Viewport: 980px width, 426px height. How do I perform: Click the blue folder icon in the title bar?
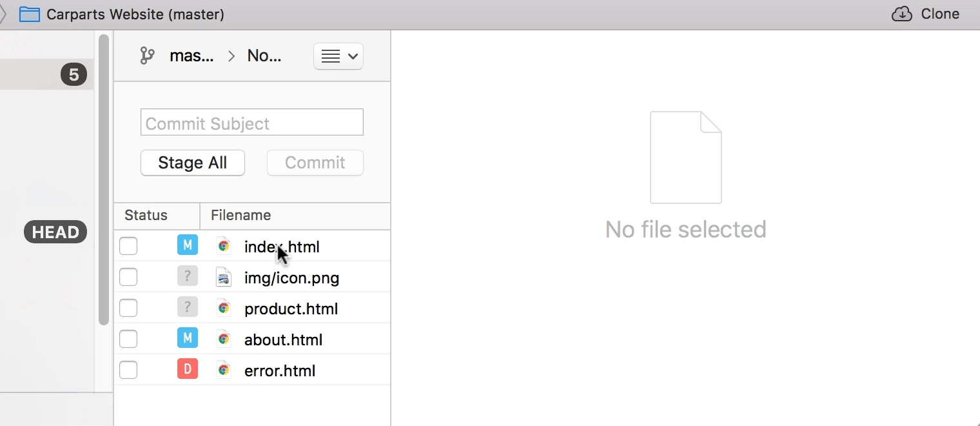(28, 14)
